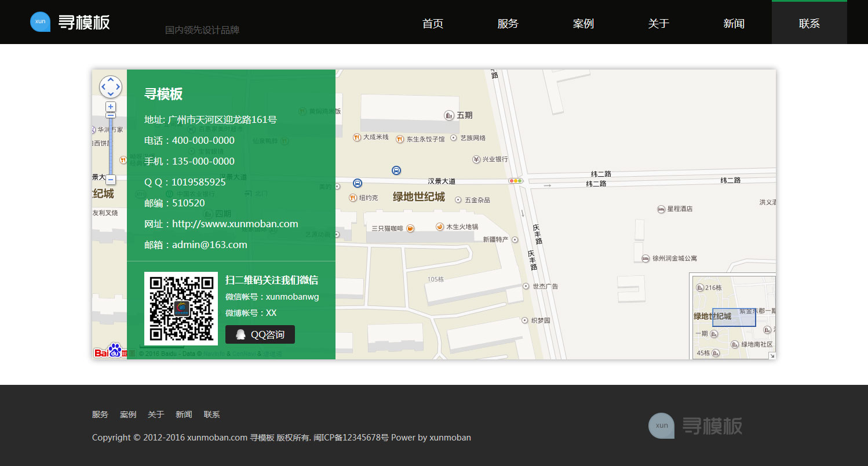Screen dimensions: 868x466
Task: Click the QQ penguin icon in button
Action: coord(240,334)
